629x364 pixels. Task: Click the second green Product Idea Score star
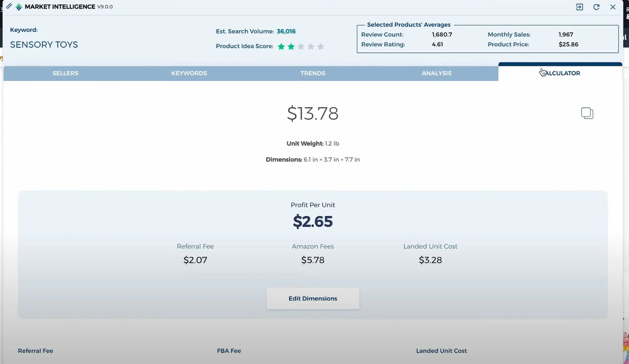(x=291, y=46)
